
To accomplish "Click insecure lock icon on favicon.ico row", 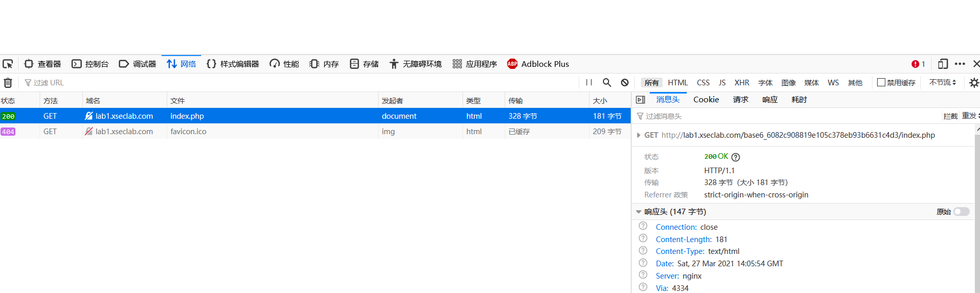I will (89, 132).
